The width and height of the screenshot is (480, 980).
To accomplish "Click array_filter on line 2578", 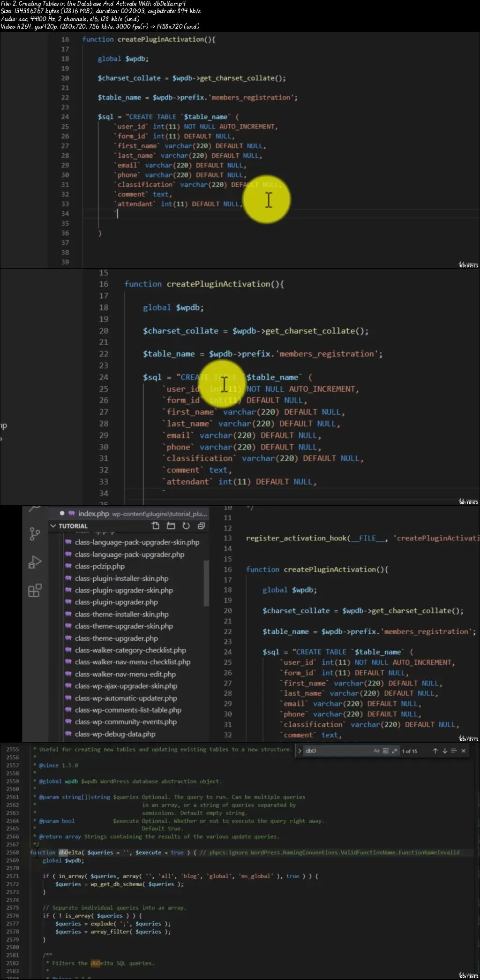I will 110,932.
